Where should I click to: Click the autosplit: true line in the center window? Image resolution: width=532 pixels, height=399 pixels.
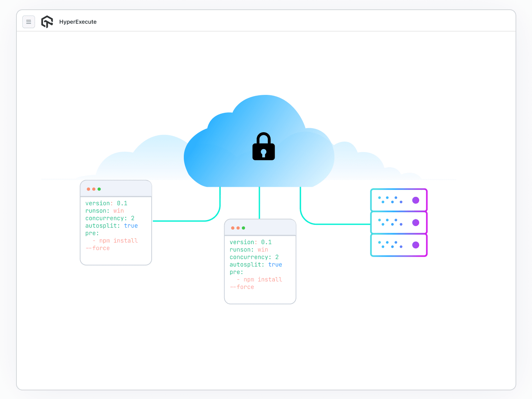[256, 265]
